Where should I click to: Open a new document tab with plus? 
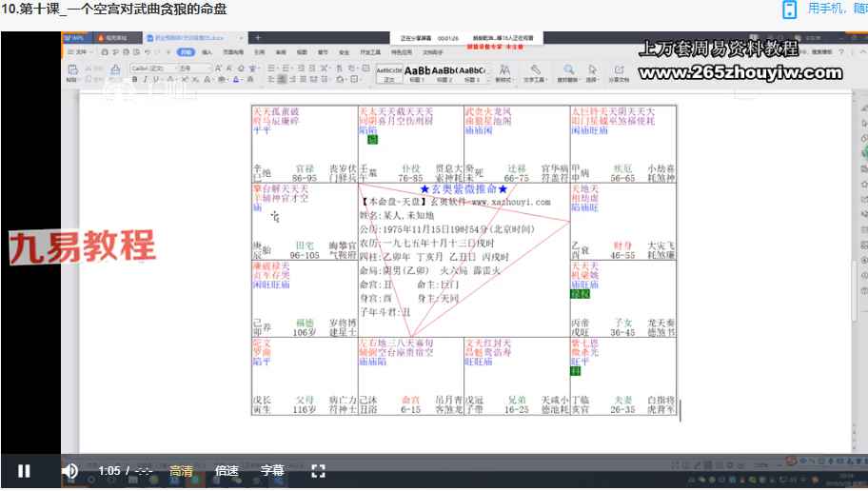[258, 38]
